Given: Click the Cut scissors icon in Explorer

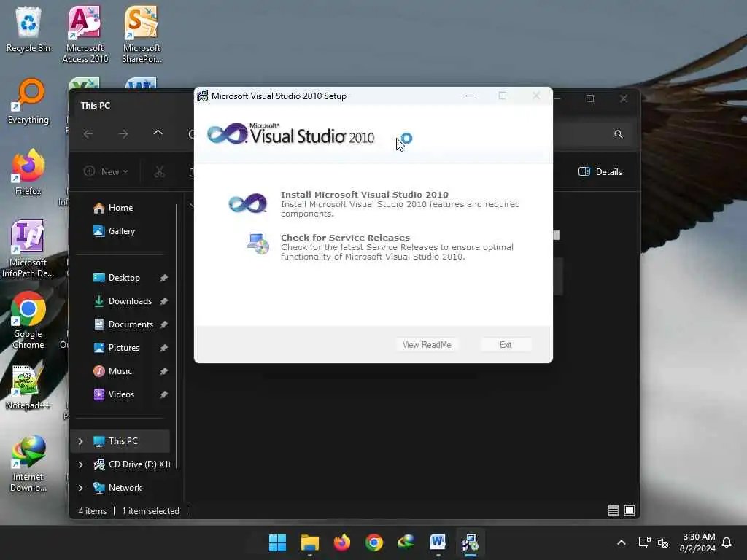Looking at the screenshot, I should [x=159, y=171].
